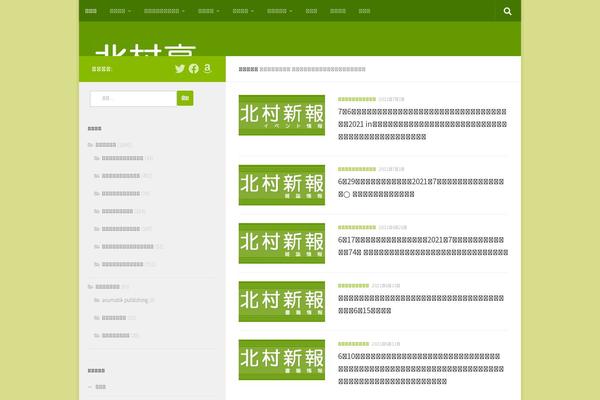The image size is (600, 400).
Task: Select the last item in top navigation bar
Action: (364, 11)
